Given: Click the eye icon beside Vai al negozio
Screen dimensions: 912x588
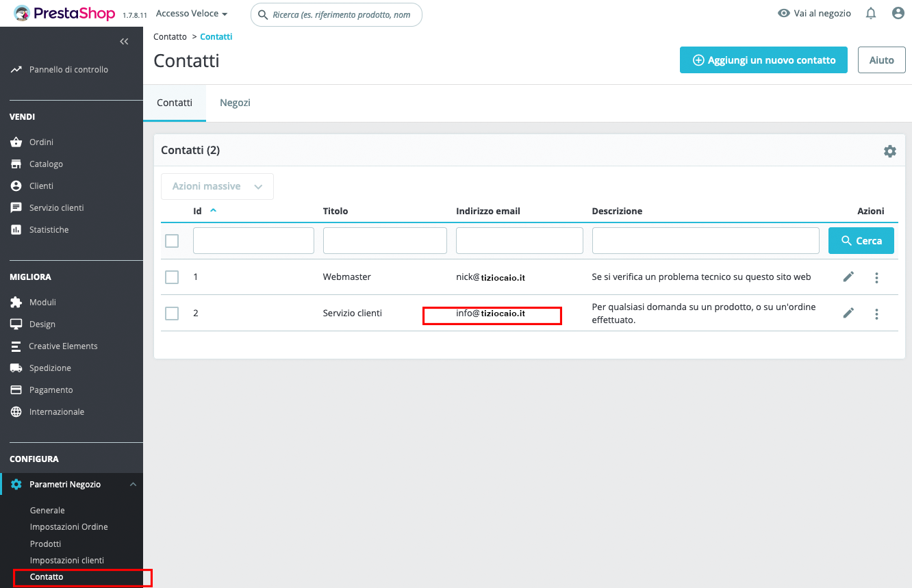Looking at the screenshot, I should point(784,13).
